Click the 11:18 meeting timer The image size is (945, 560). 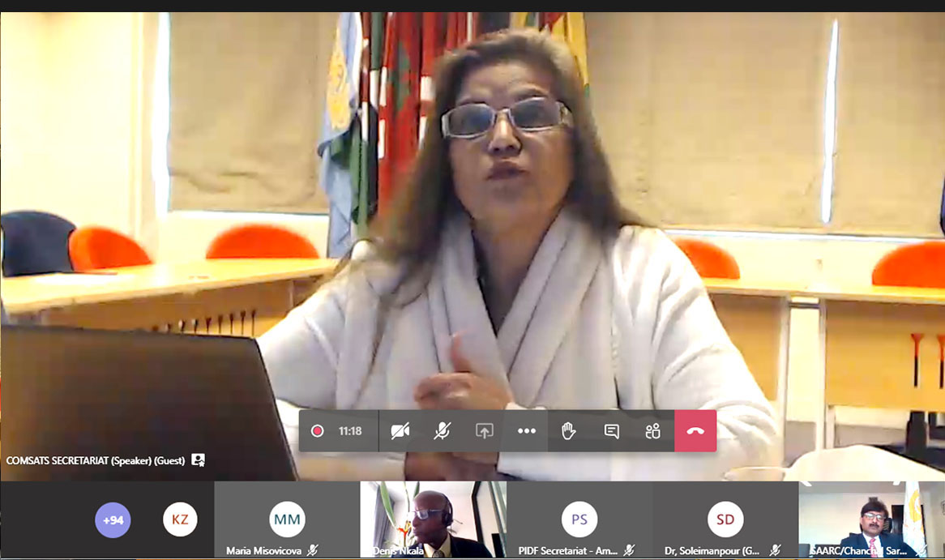tap(350, 431)
